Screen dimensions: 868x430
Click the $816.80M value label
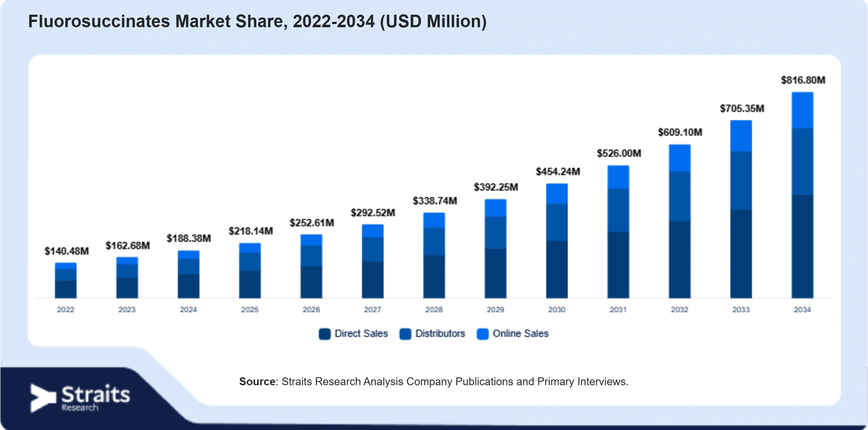pyautogui.click(x=803, y=80)
